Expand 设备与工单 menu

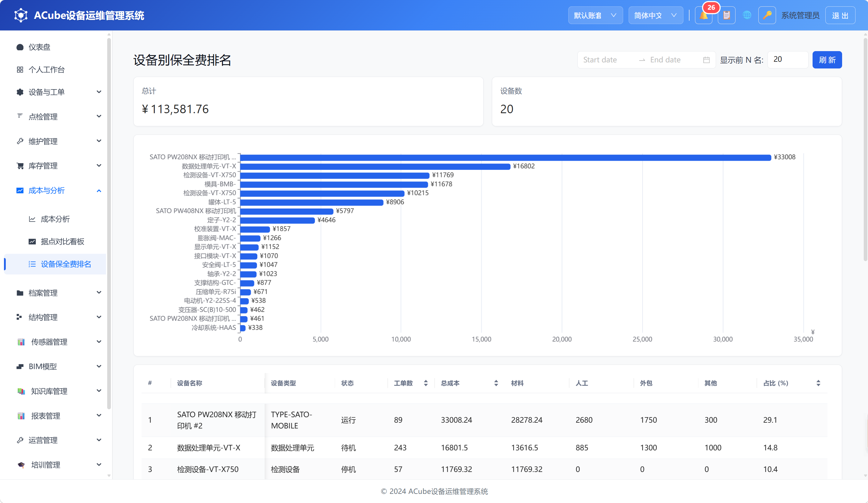55,92
